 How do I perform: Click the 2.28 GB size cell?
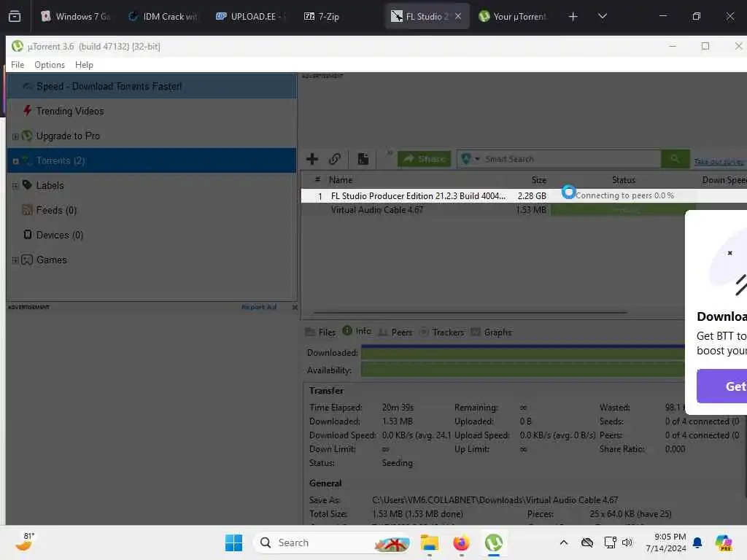tap(532, 195)
